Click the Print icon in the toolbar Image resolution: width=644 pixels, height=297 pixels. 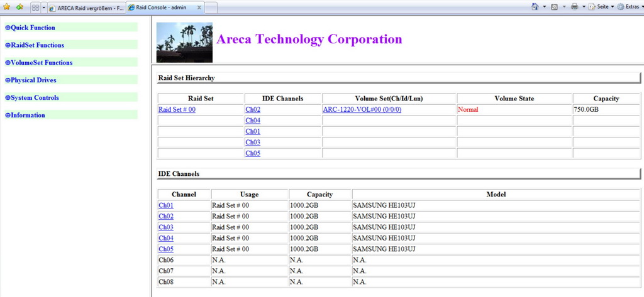[x=575, y=7]
